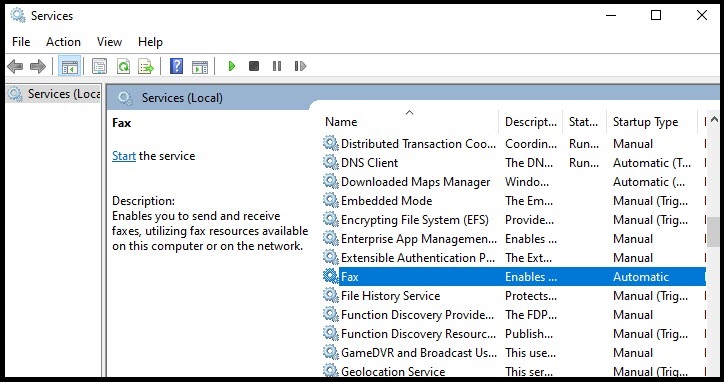Screen dimensions: 724x382
Task: Click the Services gear icon in title bar
Action: [x=18, y=15]
